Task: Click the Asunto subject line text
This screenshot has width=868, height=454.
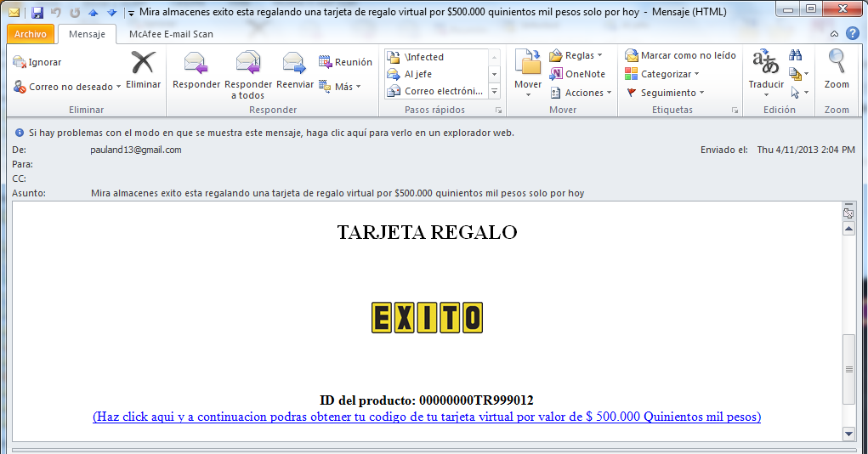Action: pos(338,193)
